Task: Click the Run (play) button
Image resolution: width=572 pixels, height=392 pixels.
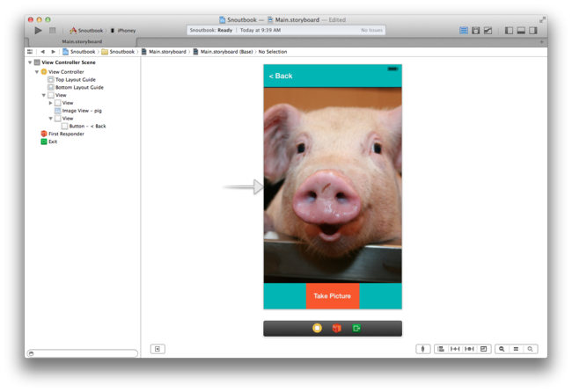Action: (38, 31)
